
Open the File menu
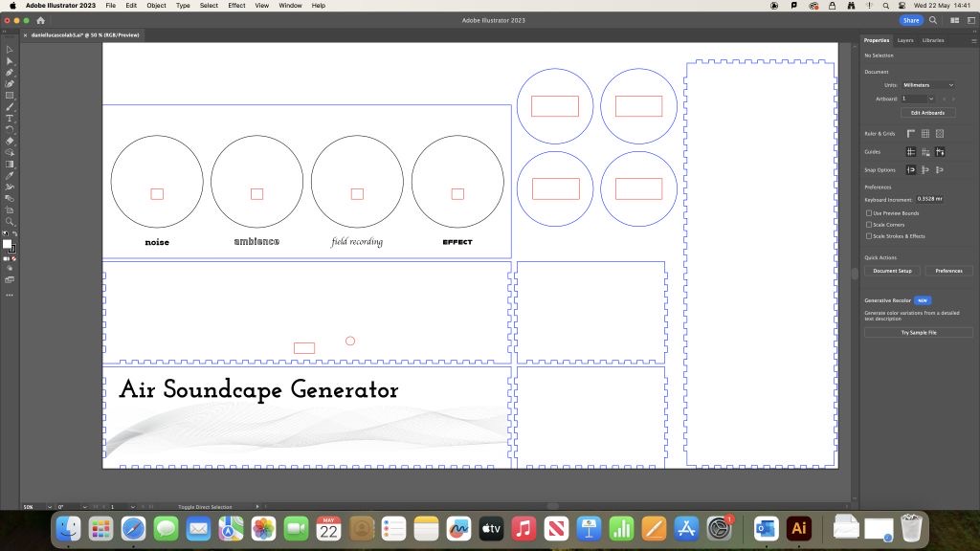[111, 6]
